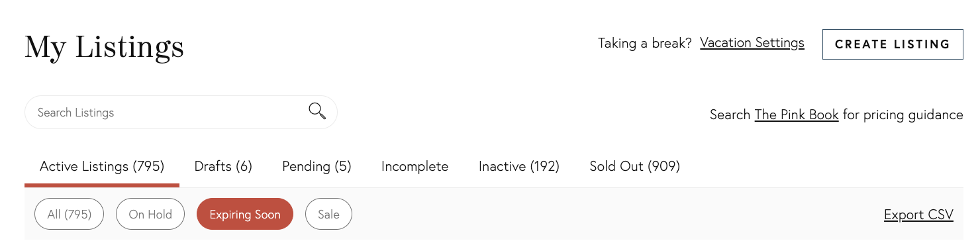Click the 'for pricing guidance' text
This screenshot has height=245, width=980.
[903, 115]
